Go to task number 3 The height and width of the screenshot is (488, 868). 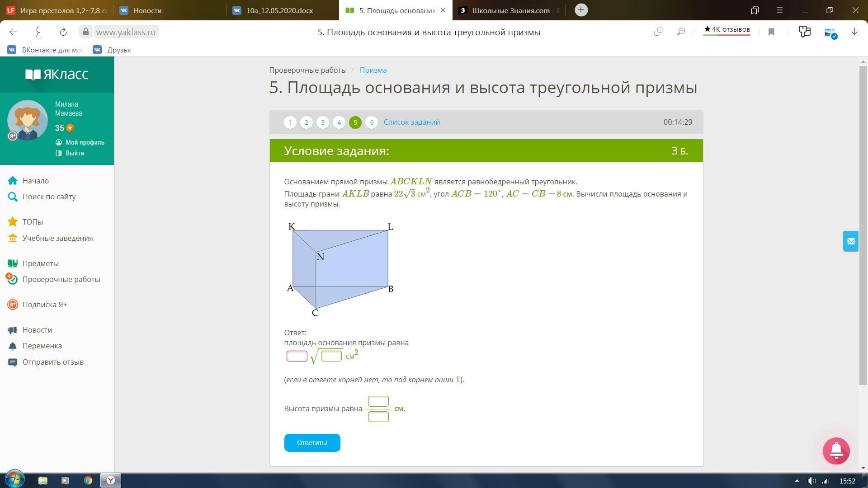322,122
